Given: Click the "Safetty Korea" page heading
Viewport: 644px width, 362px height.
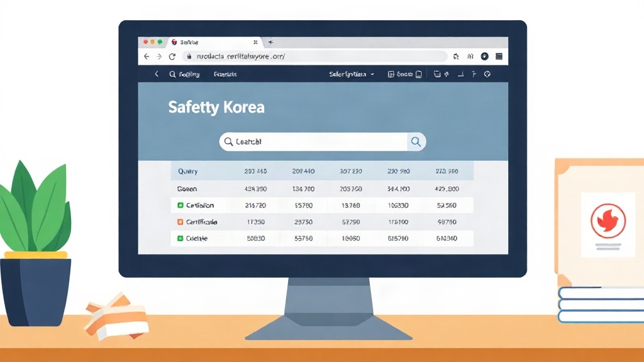Looking at the screenshot, I should 216,107.
